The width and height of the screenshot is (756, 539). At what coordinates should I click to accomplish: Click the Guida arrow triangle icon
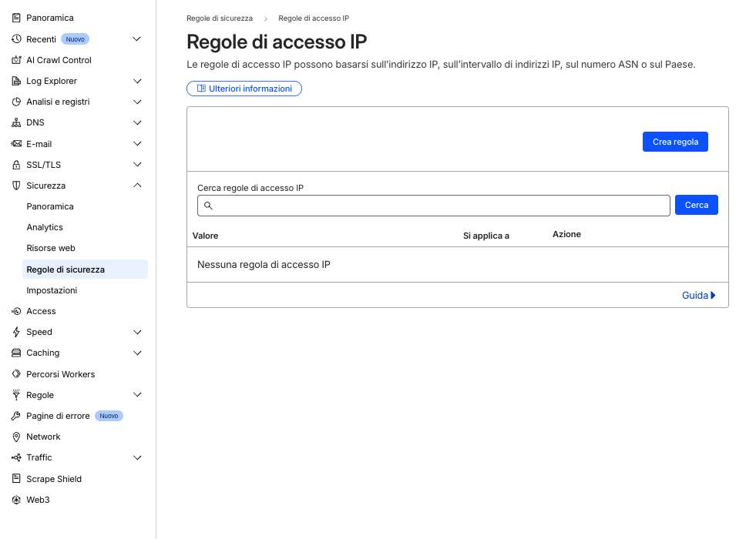point(713,295)
